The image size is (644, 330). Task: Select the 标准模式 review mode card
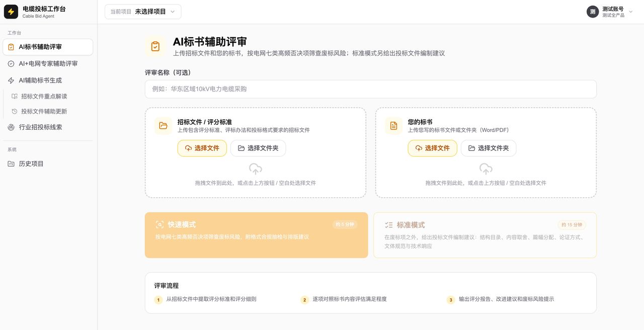(x=485, y=235)
